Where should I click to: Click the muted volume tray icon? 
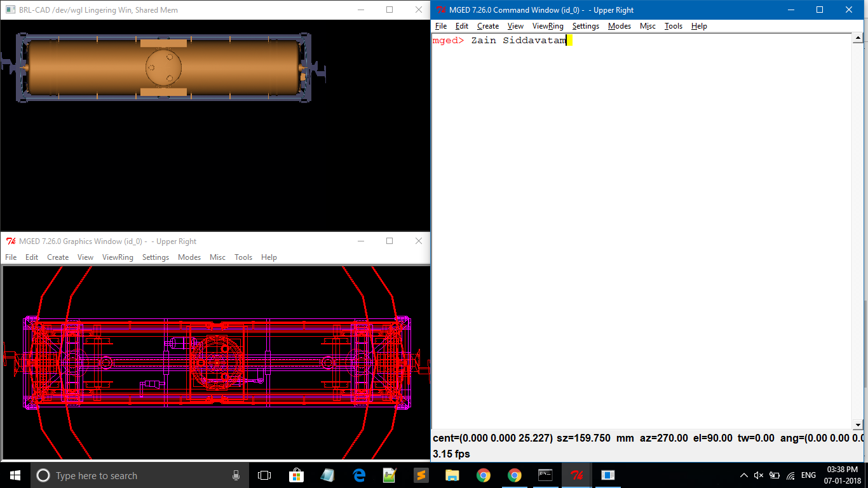pos(759,475)
